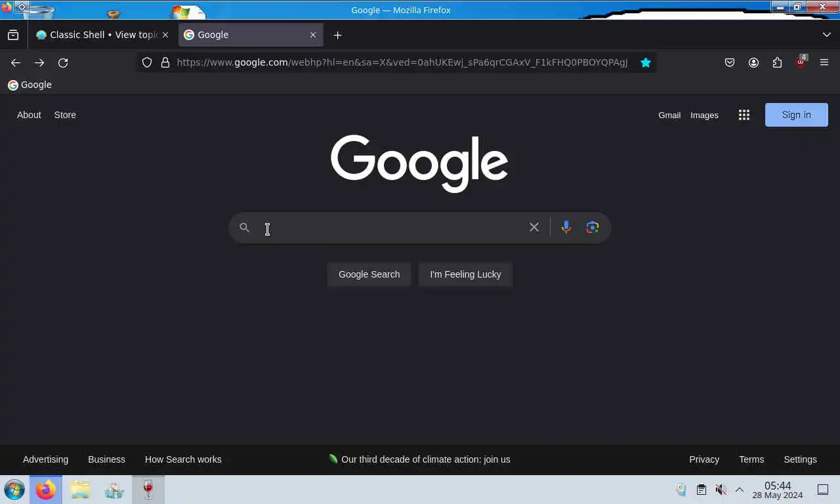
Task: Open the Save to Pocket button
Action: (730, 62)
